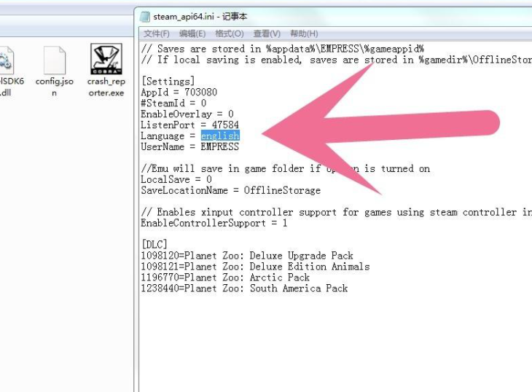Open the 格式(O) menu
The width and height of the screenshot is (532, 392).
(x=230, y=34)
